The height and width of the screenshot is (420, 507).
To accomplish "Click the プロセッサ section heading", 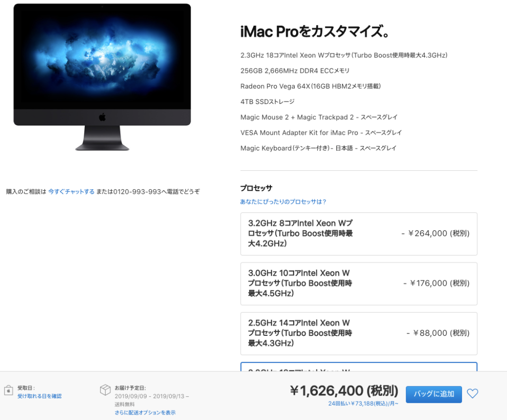I will 256,188.
